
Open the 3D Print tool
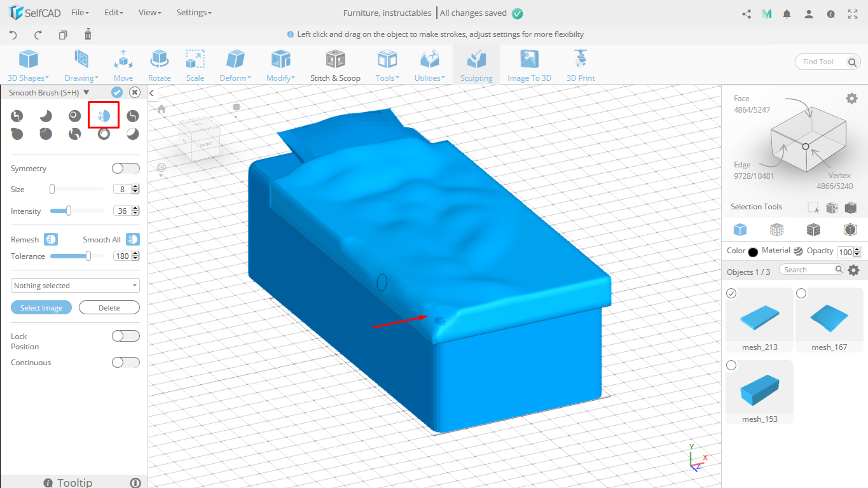point(581,66)
